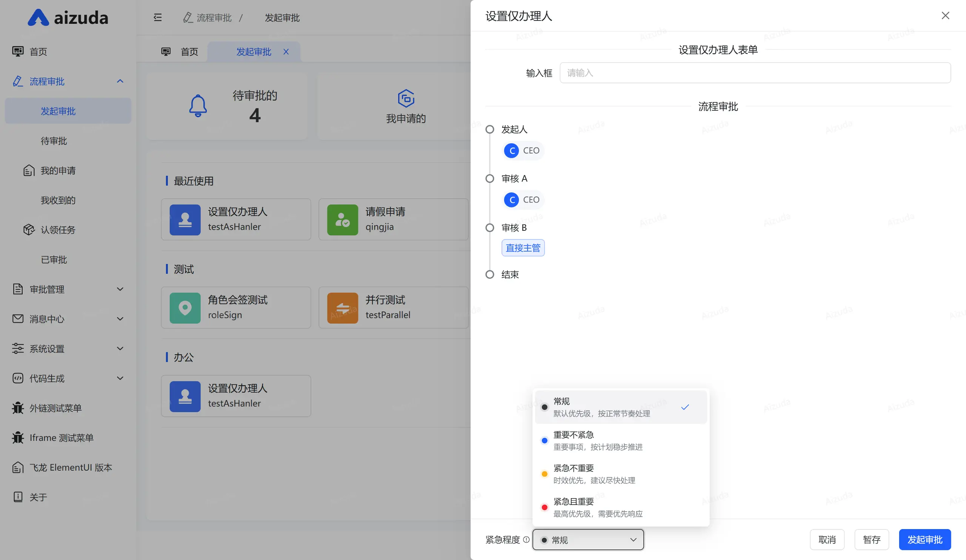Open the 请假申请 qingjia green icon
This screenshot has height=560, width=966.
[x=342, y=220]
